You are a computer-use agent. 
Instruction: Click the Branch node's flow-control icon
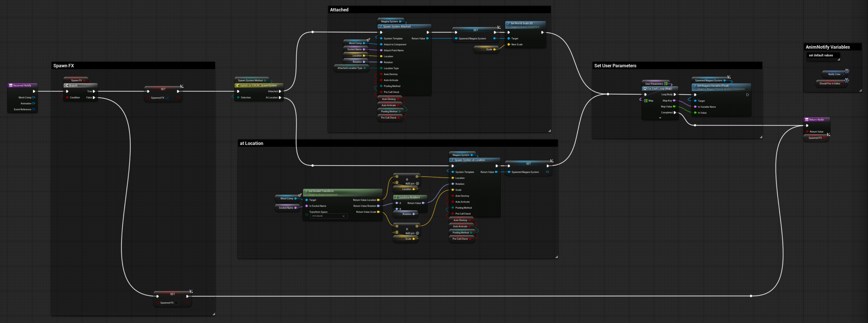pos(67,86)
